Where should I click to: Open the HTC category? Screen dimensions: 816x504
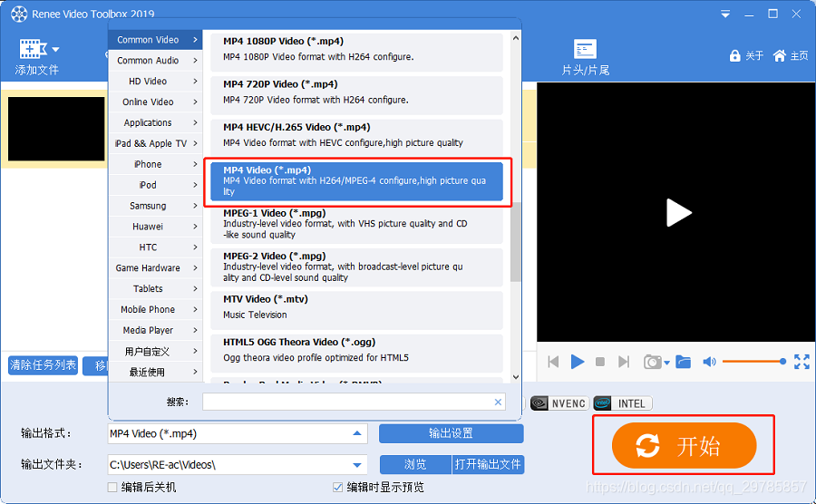pyautogui.click(x=156, y=247)
